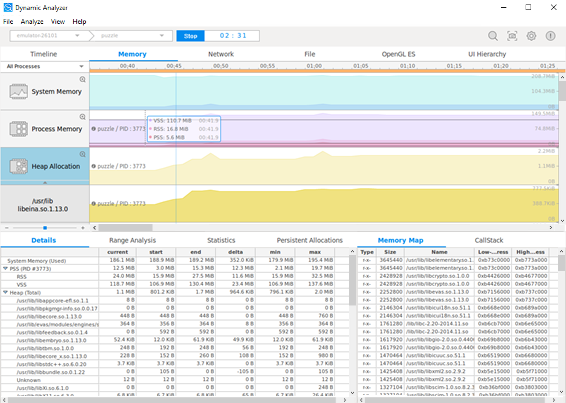
Task: Open the Analyze menu
Action: pyautogui.click(x=32, y=22)
